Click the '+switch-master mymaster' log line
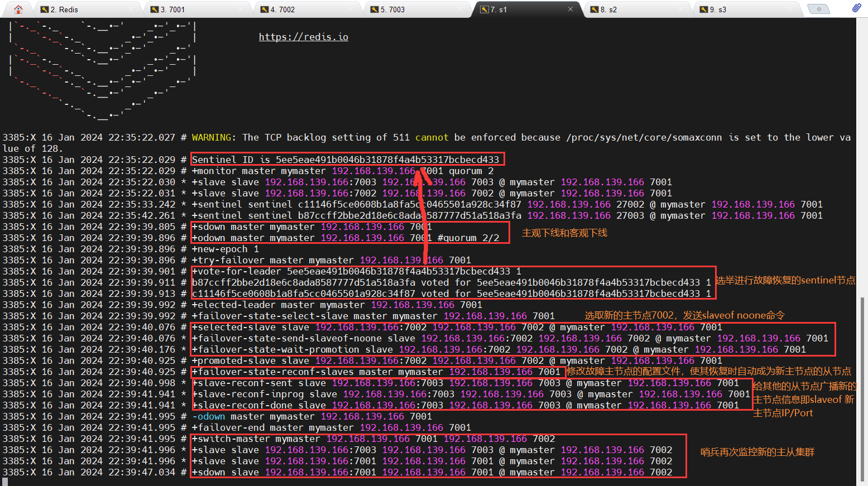 click(x=373, y=439)
